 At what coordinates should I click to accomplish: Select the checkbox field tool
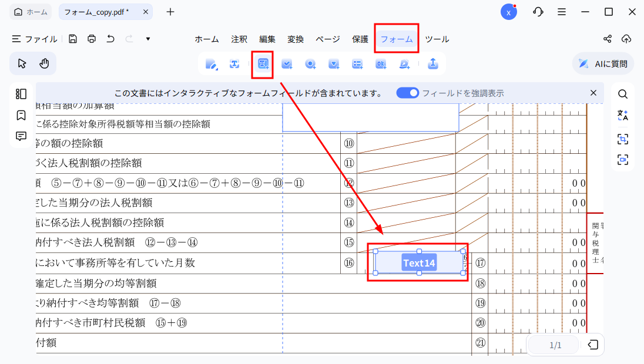(287, 64)
